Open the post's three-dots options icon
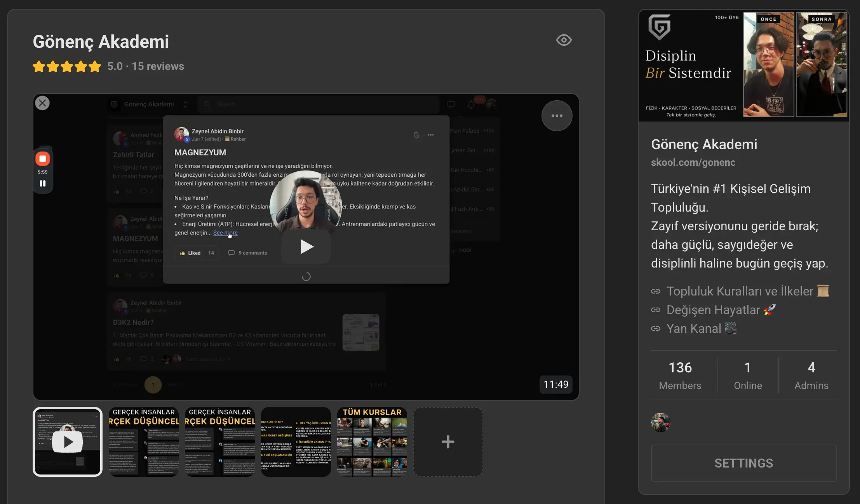Screen dimensions: 860x504 coord(431,135)
